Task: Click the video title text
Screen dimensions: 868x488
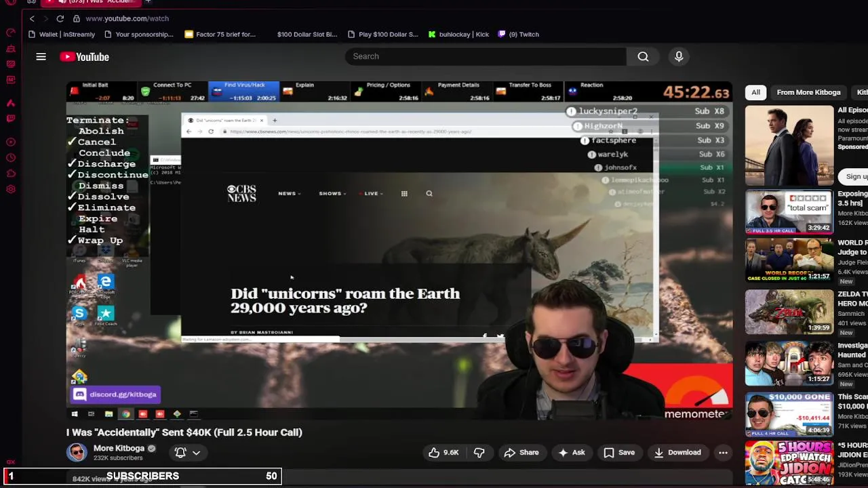Action: click(184, 432)
